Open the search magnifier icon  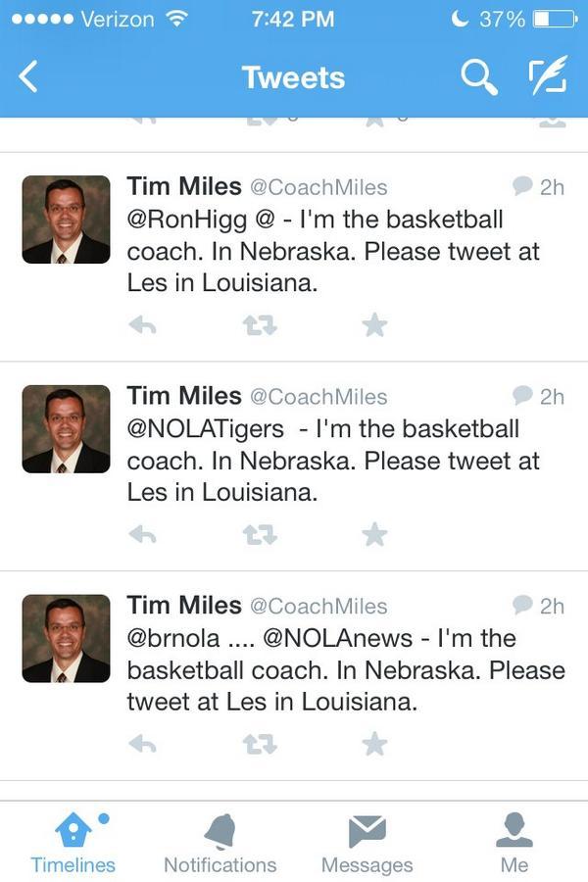click(x=478, y=76)
